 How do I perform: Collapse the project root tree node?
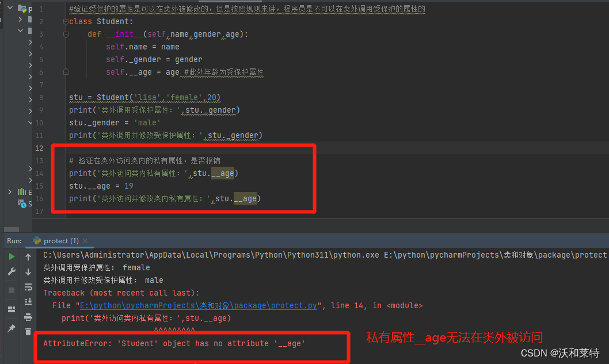point(10,7)
